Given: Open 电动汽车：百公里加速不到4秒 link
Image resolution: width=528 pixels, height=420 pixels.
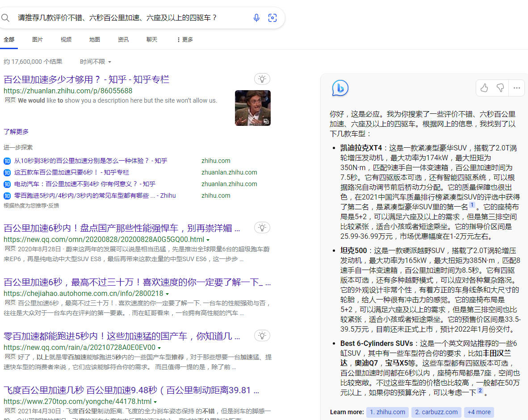Looking at the screenshot, I should point(85,184).
